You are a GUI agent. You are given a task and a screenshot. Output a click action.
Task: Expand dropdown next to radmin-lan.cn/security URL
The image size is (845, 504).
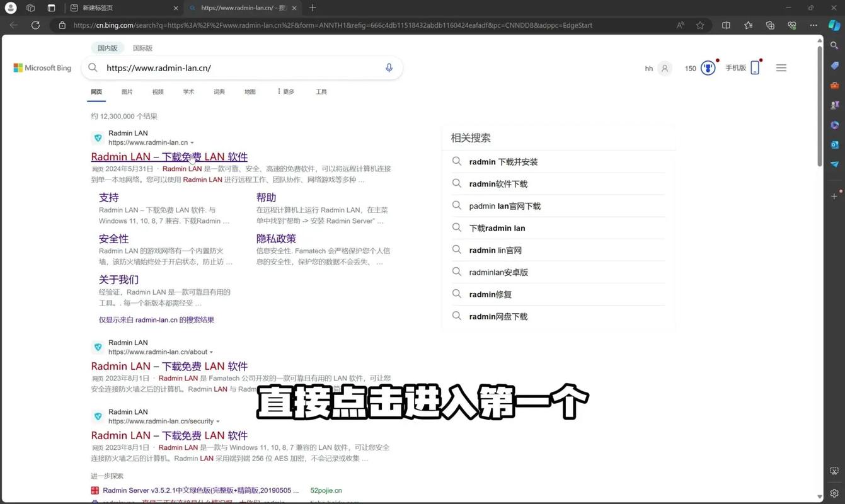click(218, 421)
